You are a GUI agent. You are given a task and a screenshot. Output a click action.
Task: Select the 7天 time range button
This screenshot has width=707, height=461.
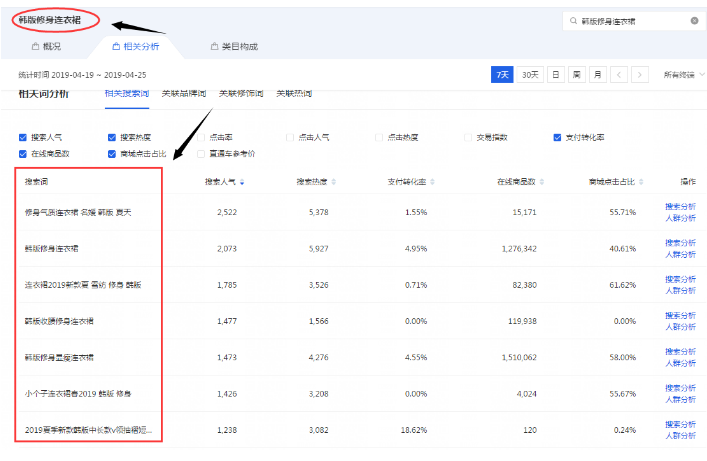(502, 75)
